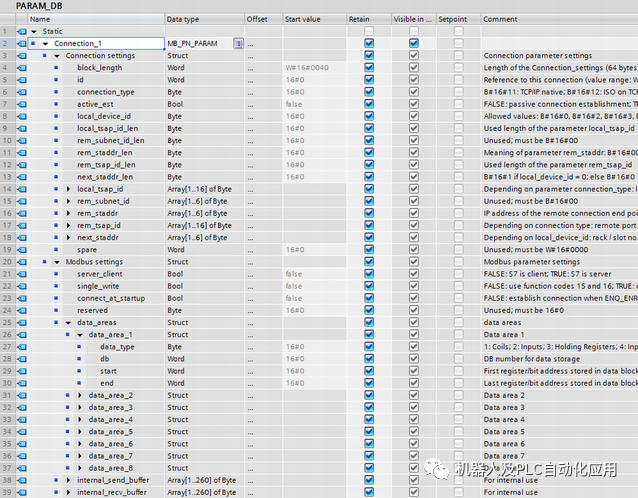The height and width of the screenshot is (498, 638).
Task: Click the tag icon of row 38 internal_send_buffer
Action: coord(22,480)
